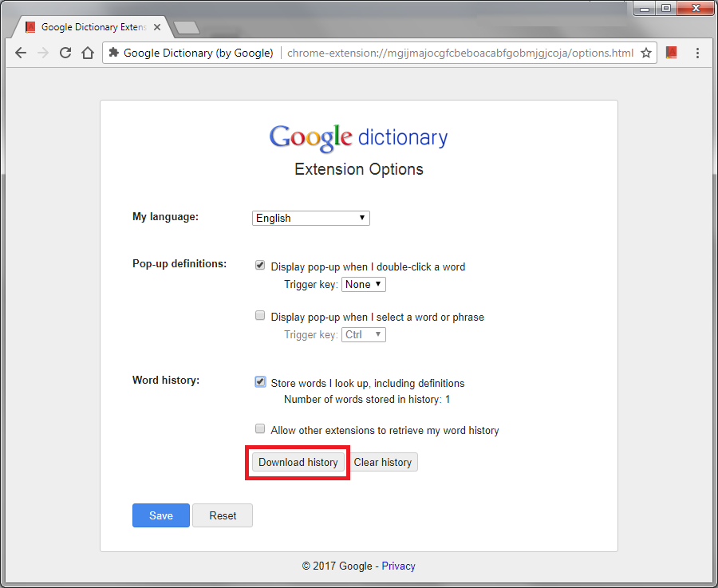The width and height of the screenshot is (718, 588).
Task: Minimize the Chrome window
Action: (645, 8)
